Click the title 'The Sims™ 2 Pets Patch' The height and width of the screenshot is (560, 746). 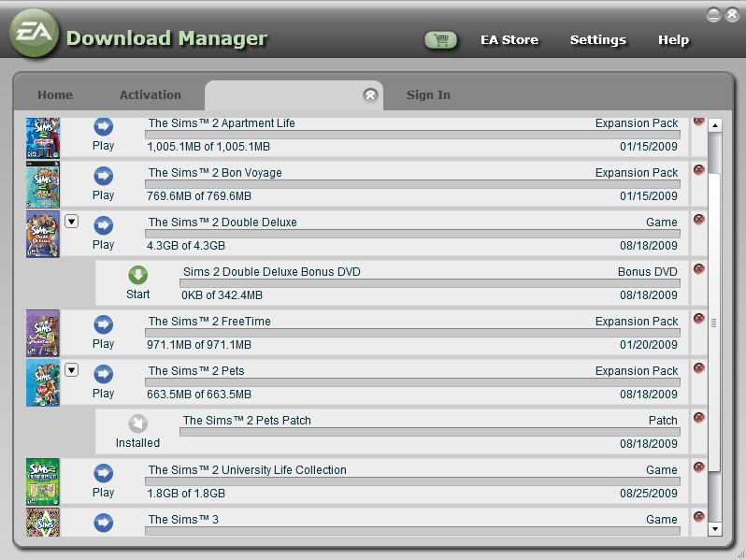(247, 420)
